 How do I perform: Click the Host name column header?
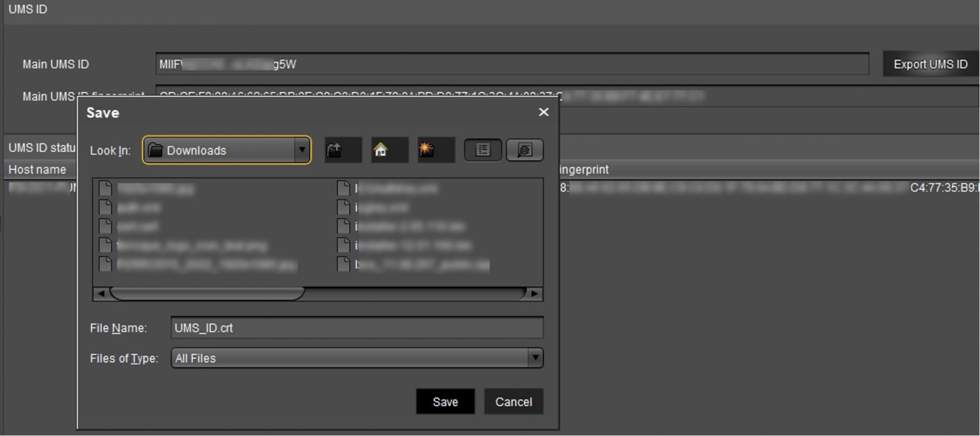(x=38, y=169)
